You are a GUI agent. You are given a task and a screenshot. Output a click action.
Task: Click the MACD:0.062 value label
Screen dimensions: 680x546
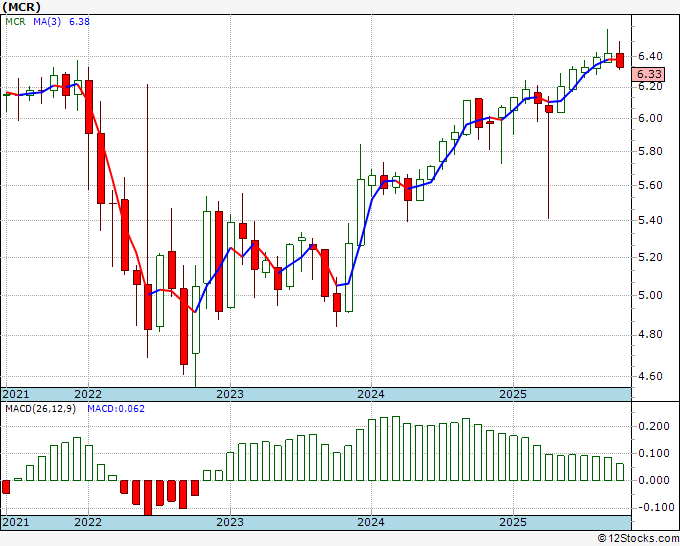point(116,409)
